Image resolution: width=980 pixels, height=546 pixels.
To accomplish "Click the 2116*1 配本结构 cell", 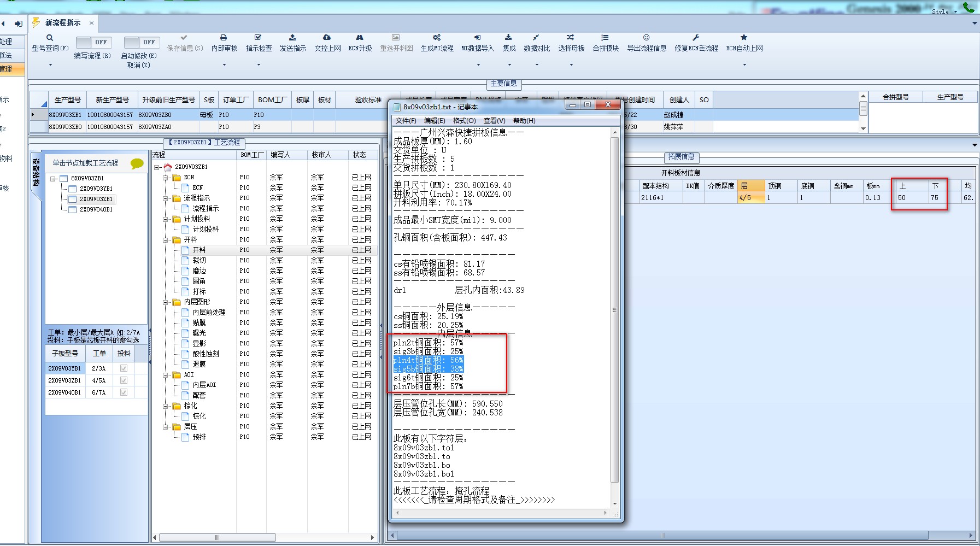I will [x=661, y=198].
